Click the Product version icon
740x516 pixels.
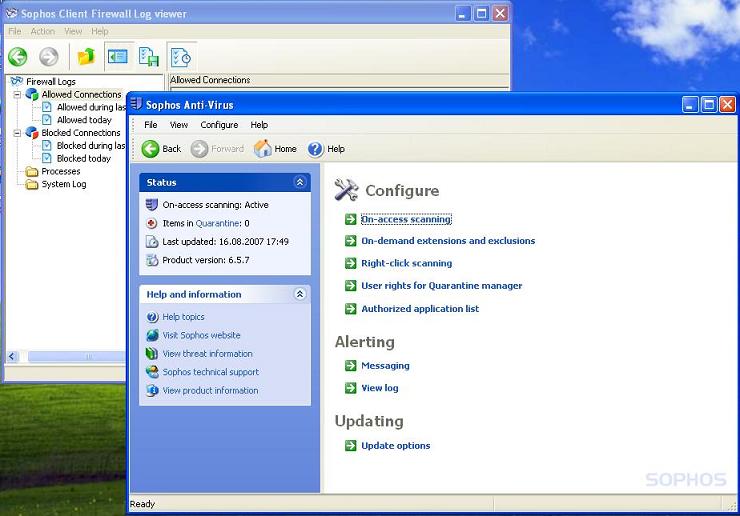click(x=152, y=260)
